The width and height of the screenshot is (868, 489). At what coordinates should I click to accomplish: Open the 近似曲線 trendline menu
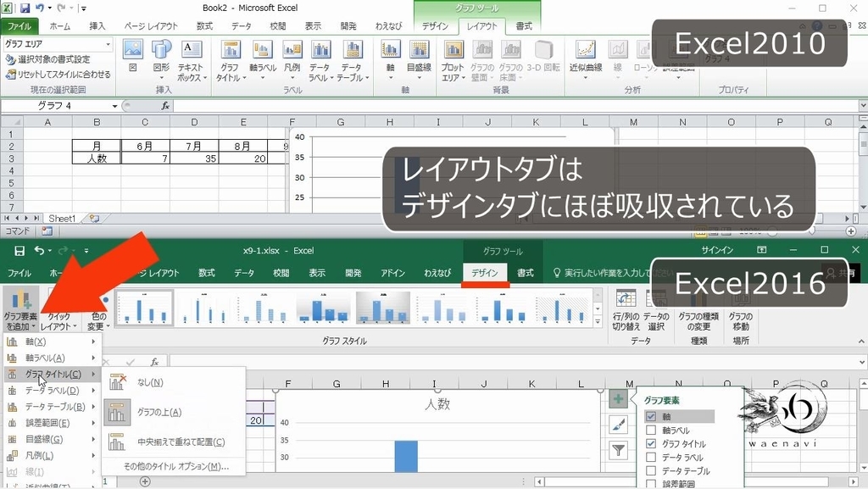[586, 61]
